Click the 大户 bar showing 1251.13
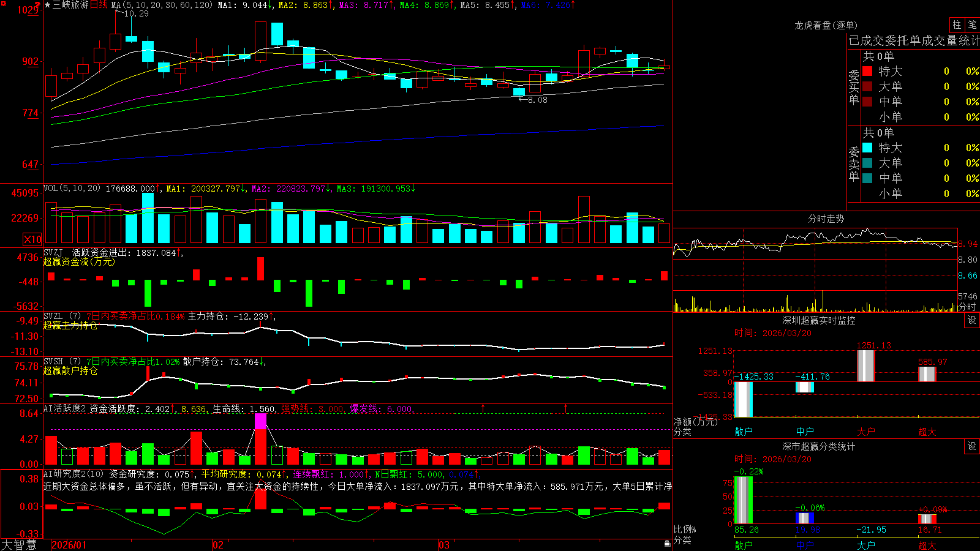 tap(866, 366)
